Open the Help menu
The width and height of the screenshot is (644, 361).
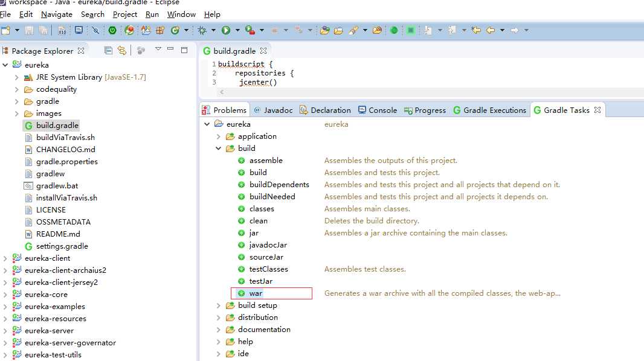tap(212, 14)
